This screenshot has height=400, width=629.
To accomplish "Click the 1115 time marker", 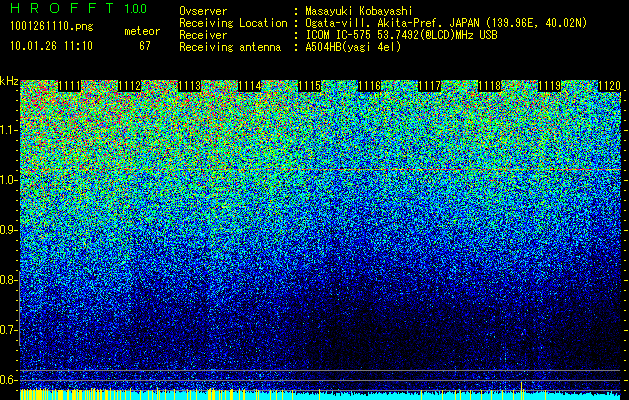I will coord(310,86).
